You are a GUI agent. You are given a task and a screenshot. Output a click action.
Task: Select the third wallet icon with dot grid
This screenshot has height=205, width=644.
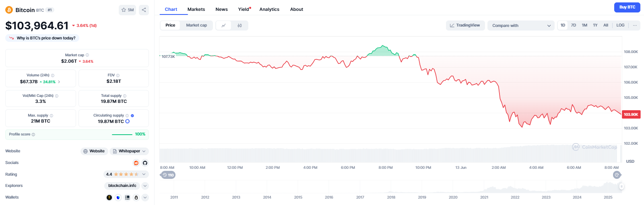click(127, 197)
